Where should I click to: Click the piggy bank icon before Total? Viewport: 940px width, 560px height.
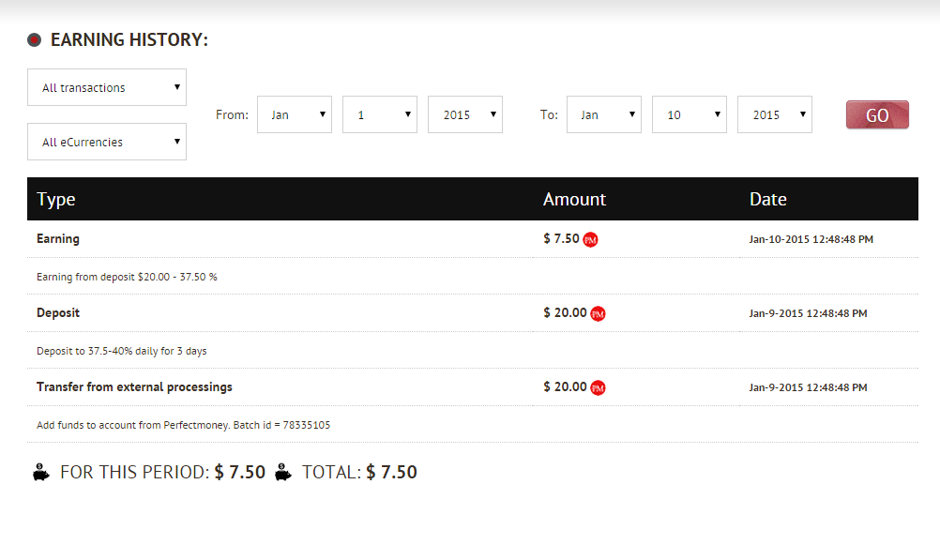click(x=283, y=473)
